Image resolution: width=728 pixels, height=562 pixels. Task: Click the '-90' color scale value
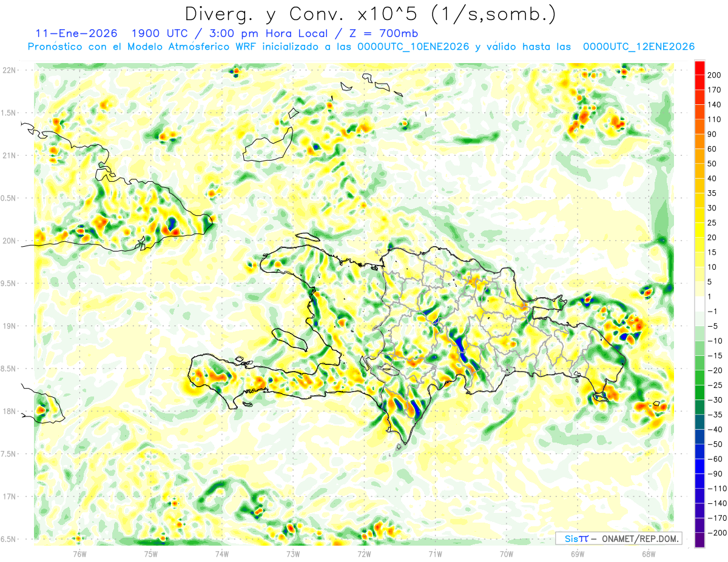[x=716, y=473]
